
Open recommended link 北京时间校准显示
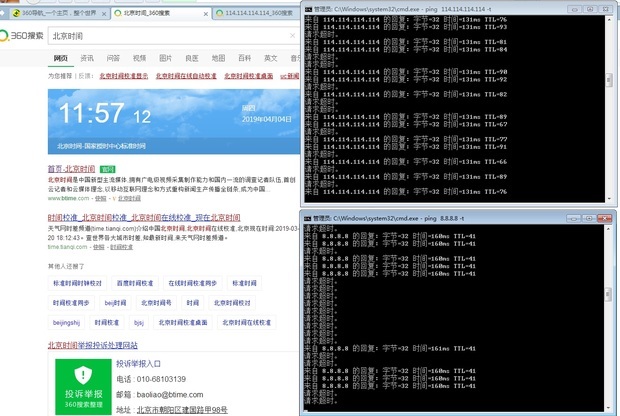click(124, 76)
